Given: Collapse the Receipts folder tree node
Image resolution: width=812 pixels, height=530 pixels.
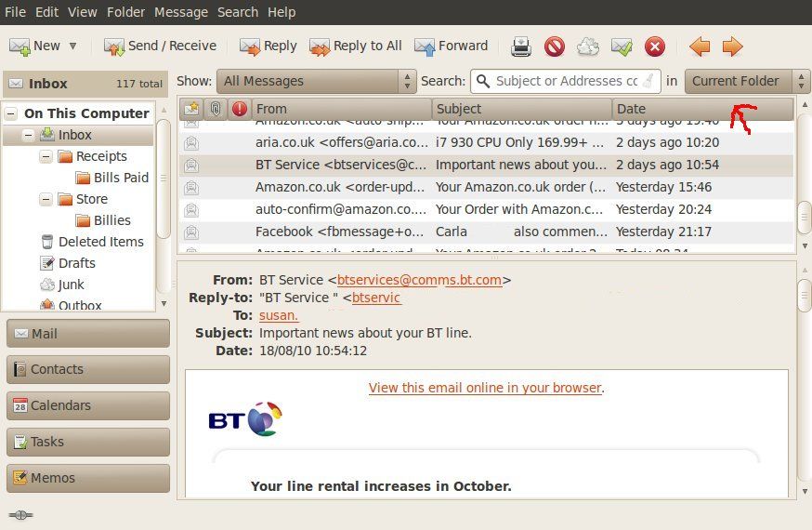Looking at the screenshot, I should 46,156.
